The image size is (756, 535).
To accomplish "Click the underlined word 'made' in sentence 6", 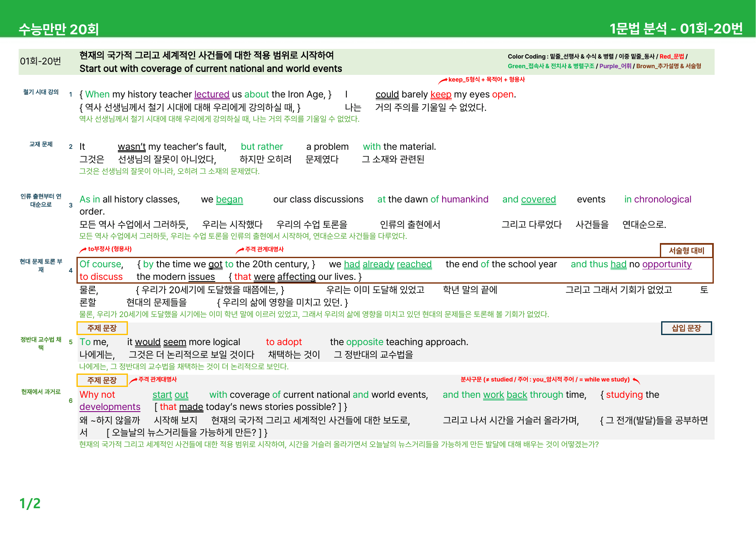I will [x=191, y=407].
